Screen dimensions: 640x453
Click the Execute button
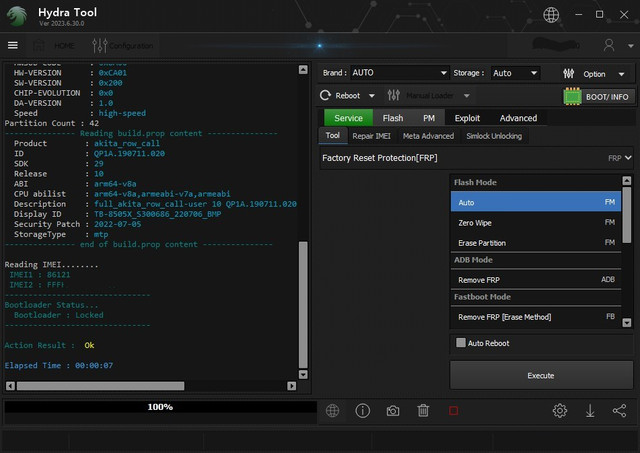[540, 375]
